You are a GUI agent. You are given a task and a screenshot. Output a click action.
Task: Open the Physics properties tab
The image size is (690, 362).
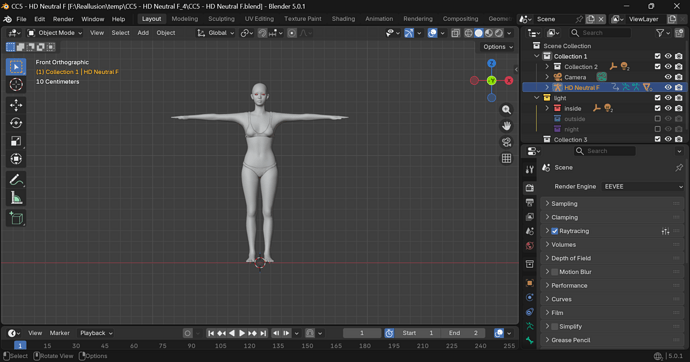[529, 297]
